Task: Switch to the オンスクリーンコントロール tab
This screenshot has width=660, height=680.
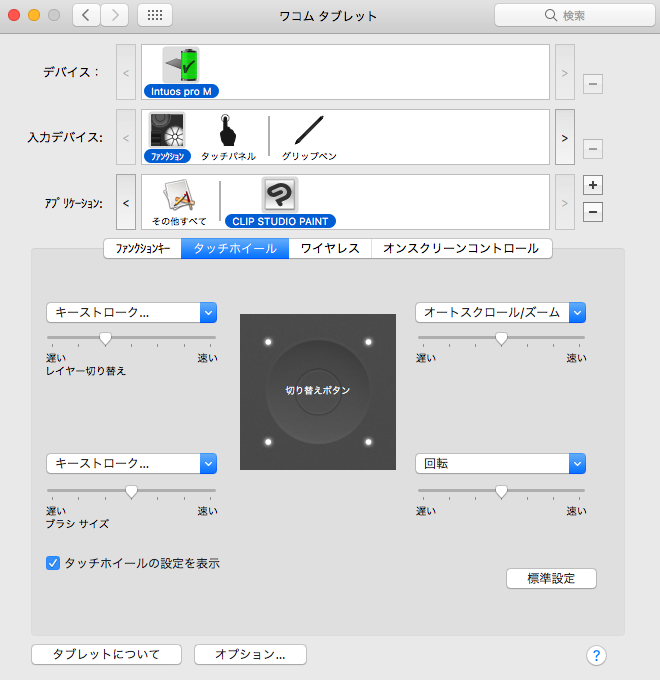Action: (x=461, y=248)
